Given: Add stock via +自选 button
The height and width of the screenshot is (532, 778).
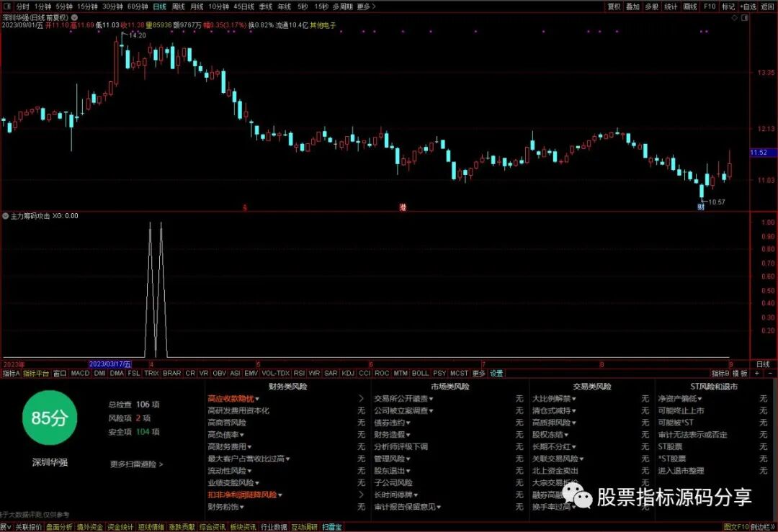Looking at the screenshot, I should tap(748, 6).
